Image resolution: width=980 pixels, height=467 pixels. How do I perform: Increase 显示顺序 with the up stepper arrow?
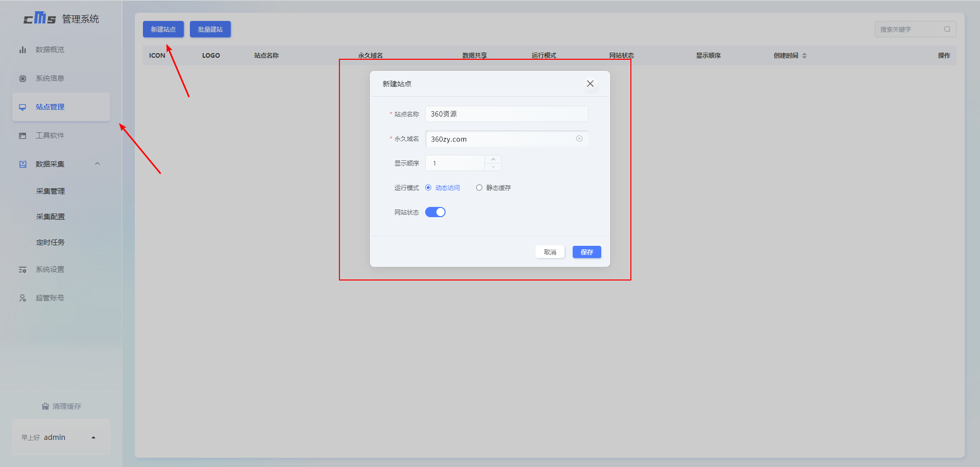pyautogui.click(x=493, y=159)
